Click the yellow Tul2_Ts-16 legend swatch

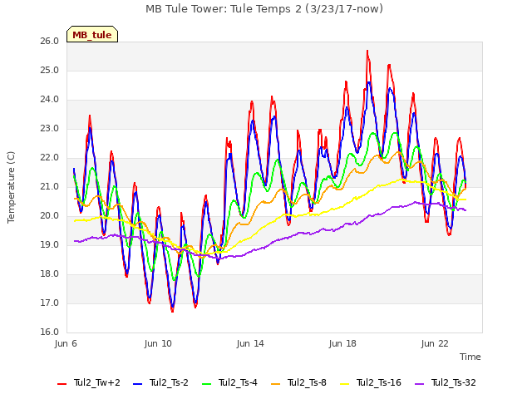coord(344,383)
